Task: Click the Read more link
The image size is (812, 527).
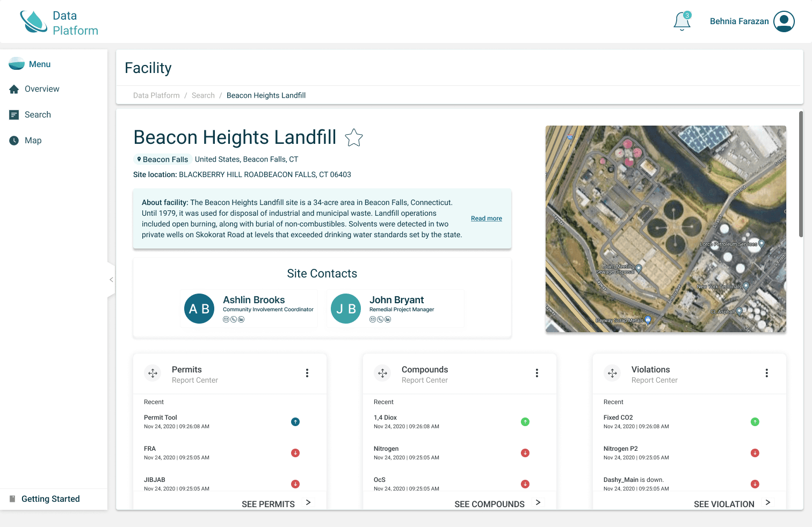Action: point(487,218)
